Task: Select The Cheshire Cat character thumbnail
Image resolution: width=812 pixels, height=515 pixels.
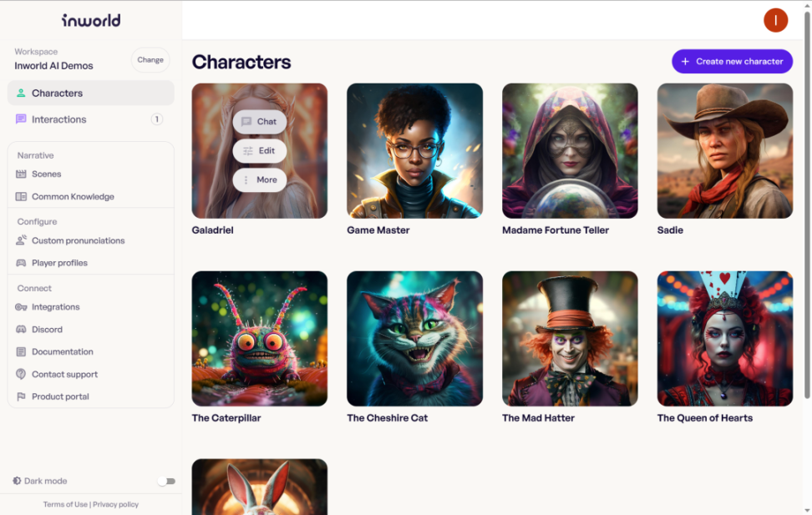Action: (415, 339)
